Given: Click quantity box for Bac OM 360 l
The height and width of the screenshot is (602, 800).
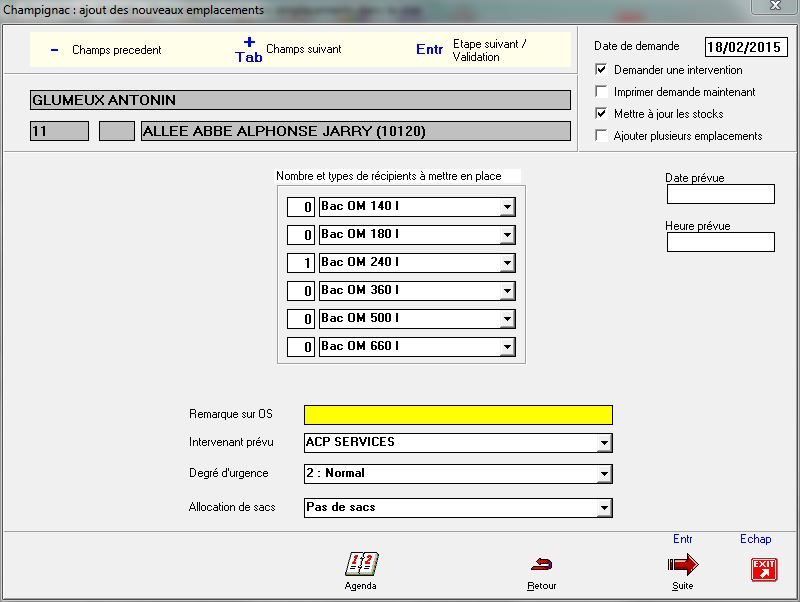Looking at the screenshot, I should pos(301,291).
